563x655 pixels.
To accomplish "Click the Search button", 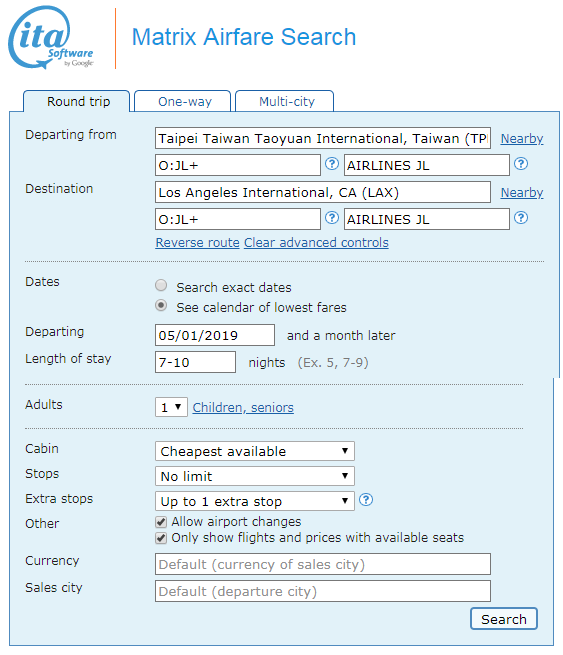I will point(504,619).
